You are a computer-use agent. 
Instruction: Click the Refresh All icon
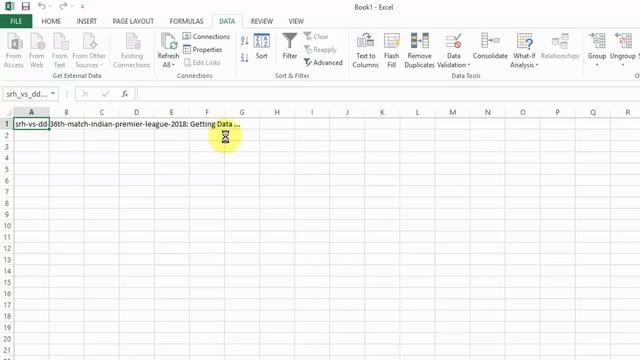(x=168, y=42)
